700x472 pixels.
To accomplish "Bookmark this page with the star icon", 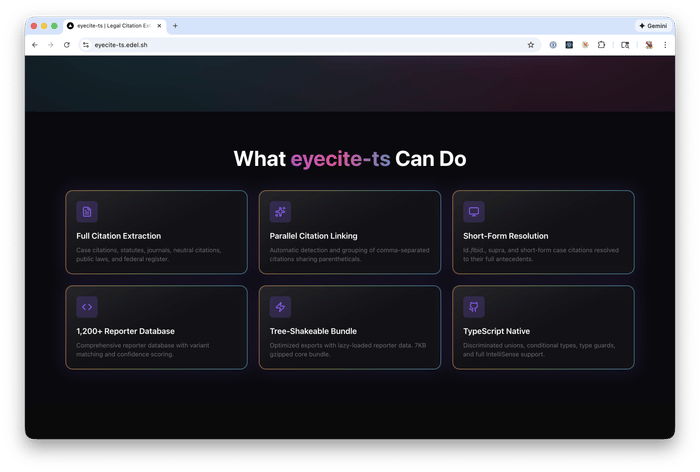I will 531,45.
